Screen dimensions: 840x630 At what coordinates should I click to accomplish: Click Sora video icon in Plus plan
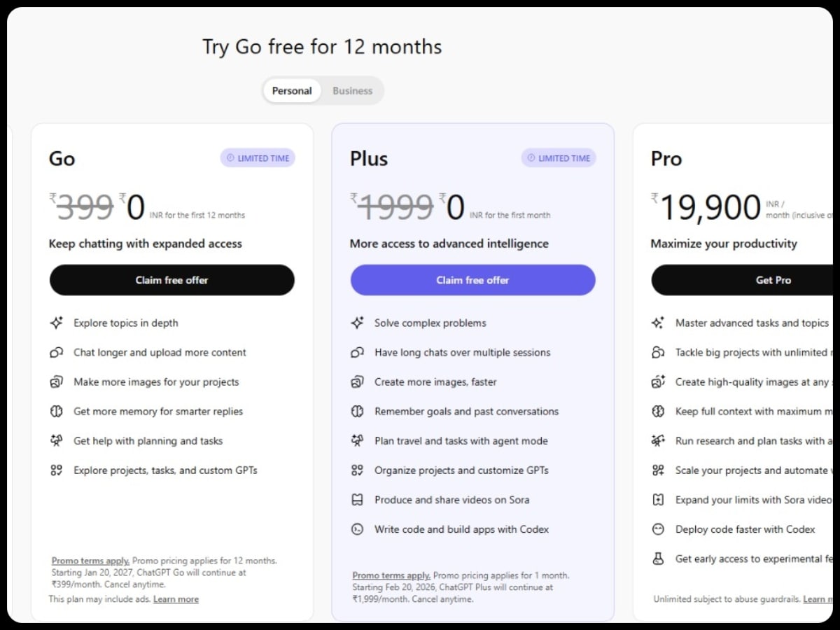[x=357, y=500]
